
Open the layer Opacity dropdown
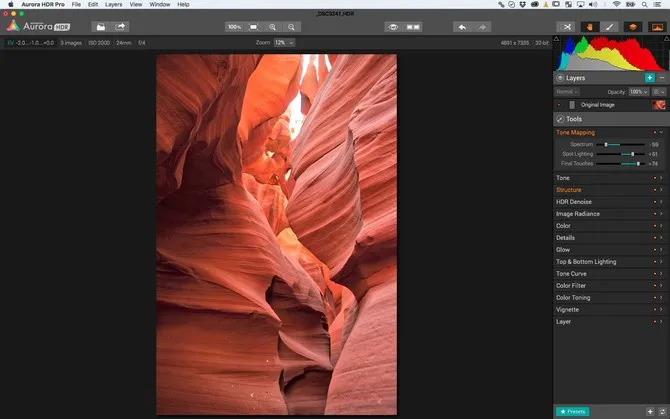638,91
